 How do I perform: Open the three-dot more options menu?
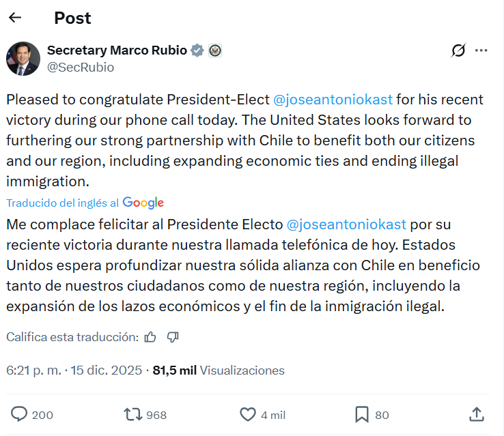(x=481, y=50)
